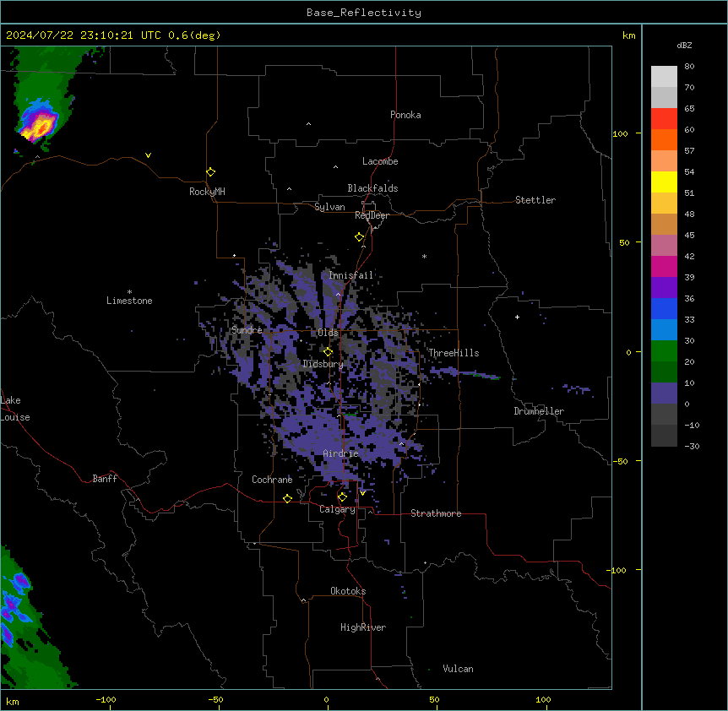Pick the red 60-65 dBZ legend swatch

tap(664, 119)
